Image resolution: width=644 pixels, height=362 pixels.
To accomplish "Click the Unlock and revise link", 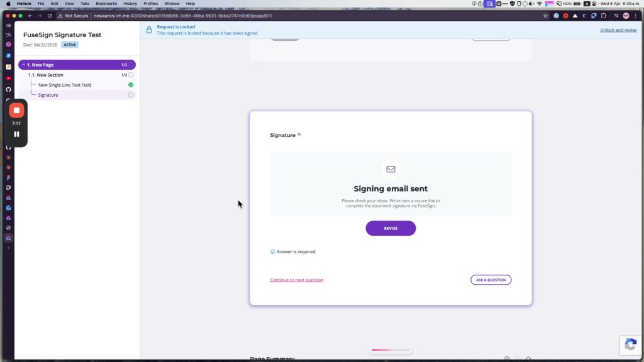I will click(x=618, y=30).
